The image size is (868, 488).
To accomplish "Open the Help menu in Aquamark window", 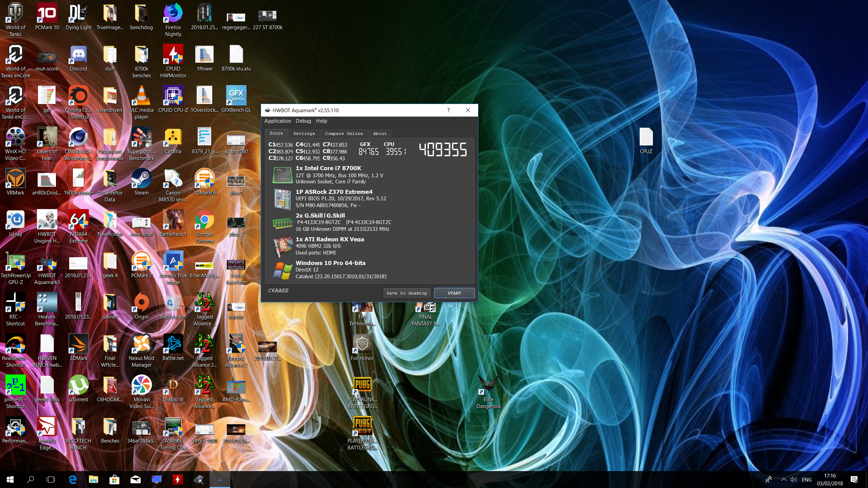I will 321,121.
